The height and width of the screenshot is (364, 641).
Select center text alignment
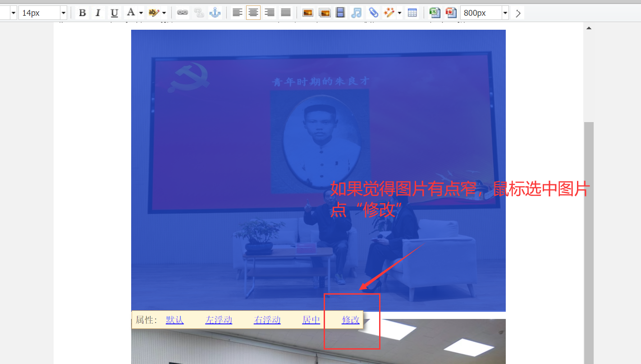(x=253, y=13)
